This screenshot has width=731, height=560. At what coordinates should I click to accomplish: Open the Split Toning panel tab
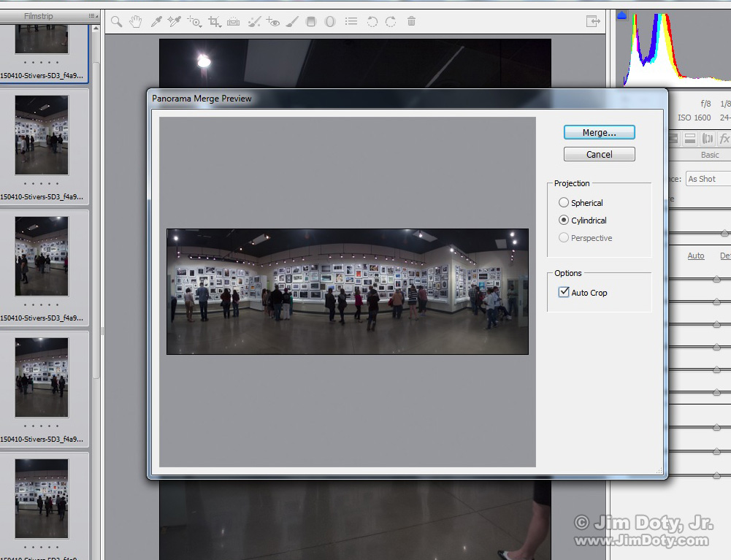pyautogui.click(x=690, y=138)
